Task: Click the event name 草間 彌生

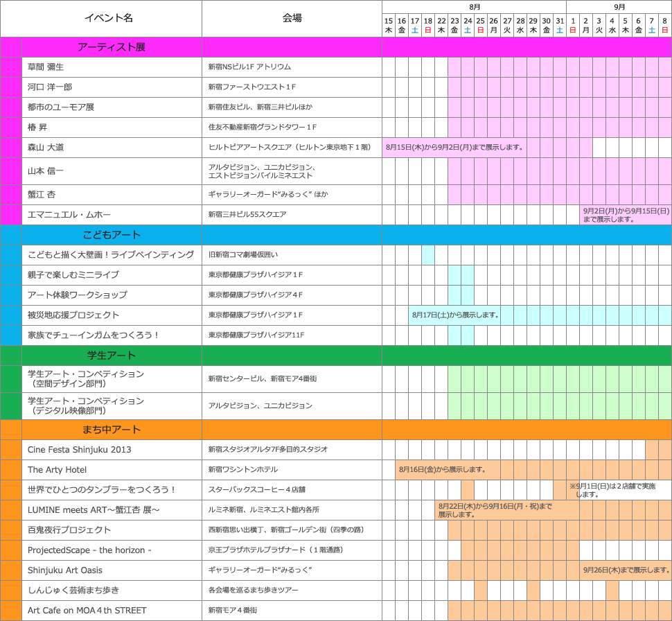Action: coord(46,67)
